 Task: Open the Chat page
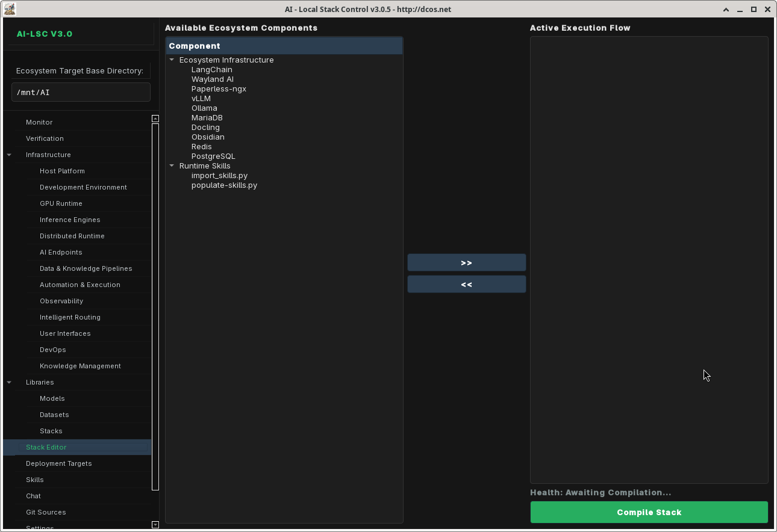(x=33, y=496)
